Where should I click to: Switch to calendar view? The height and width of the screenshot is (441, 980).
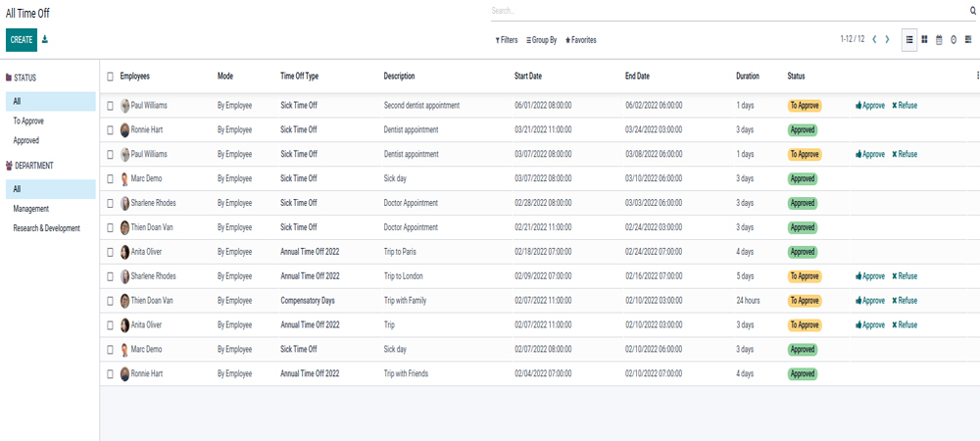tap(939, 39)
